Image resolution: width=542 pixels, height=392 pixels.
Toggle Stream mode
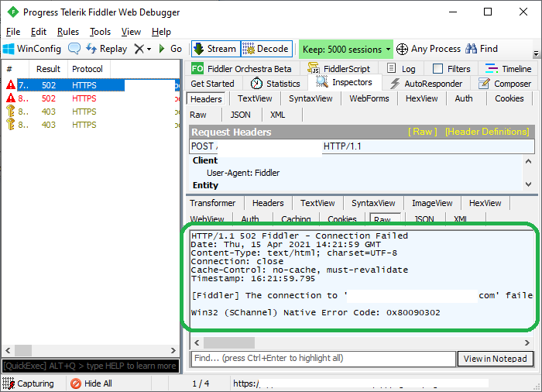[x=216, y=49]
